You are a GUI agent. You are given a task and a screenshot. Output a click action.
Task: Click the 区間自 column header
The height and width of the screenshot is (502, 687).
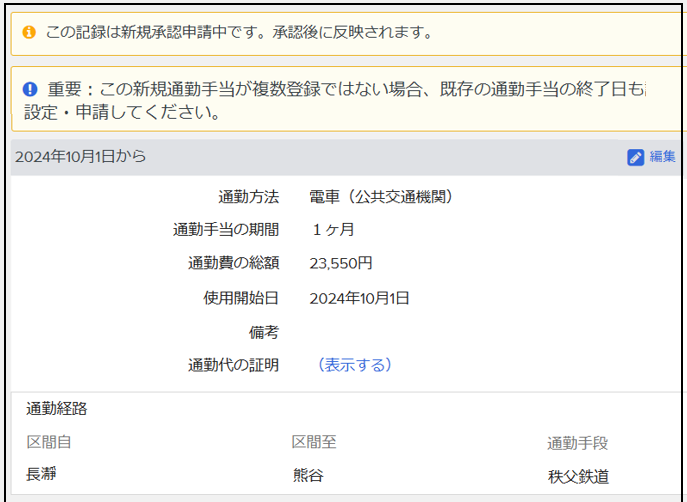point(48,442)
